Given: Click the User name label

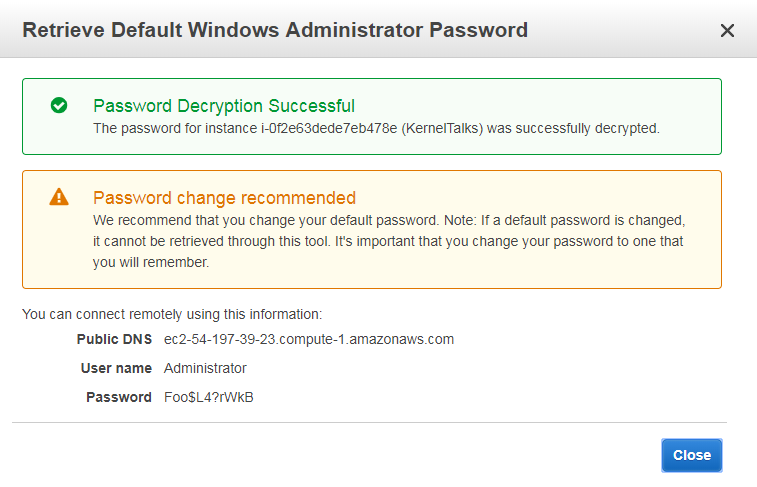Looking at the screenshot, I should 116,368.
